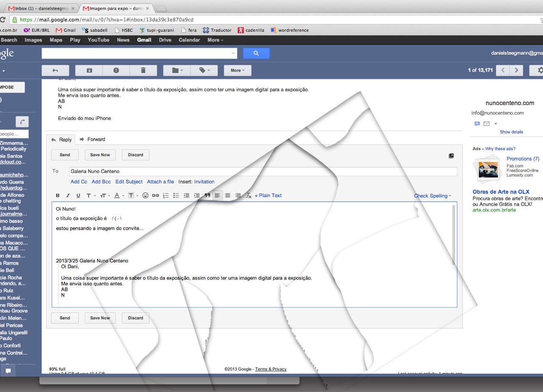Expand the Check Spelling dropdown
The image size is (543, 392).
432,196
